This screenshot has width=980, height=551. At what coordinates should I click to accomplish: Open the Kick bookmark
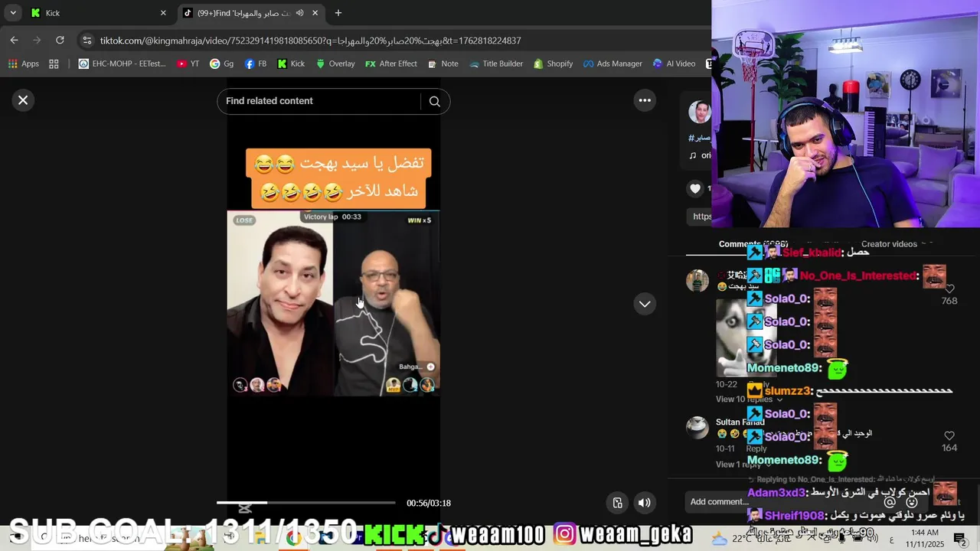click(290, 64)
